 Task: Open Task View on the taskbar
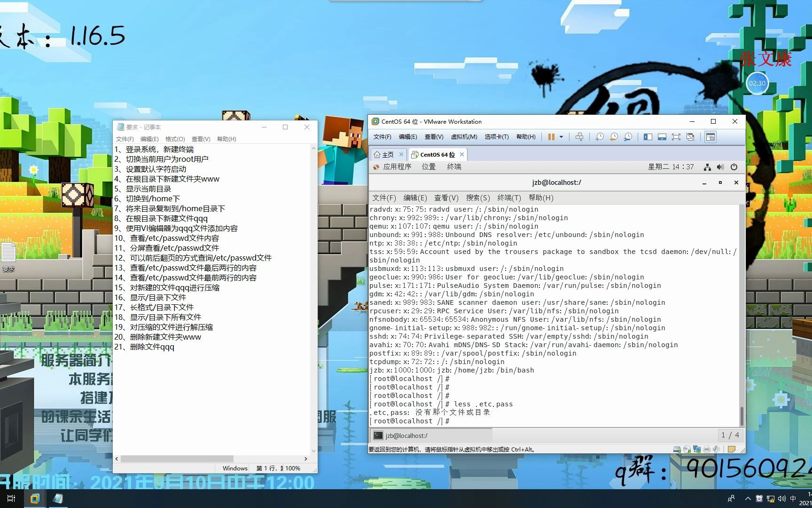(x=11, y=499)
